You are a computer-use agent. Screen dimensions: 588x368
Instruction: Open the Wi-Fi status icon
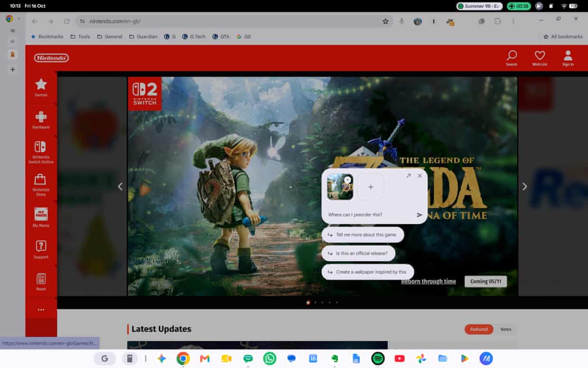pos(564,6)
